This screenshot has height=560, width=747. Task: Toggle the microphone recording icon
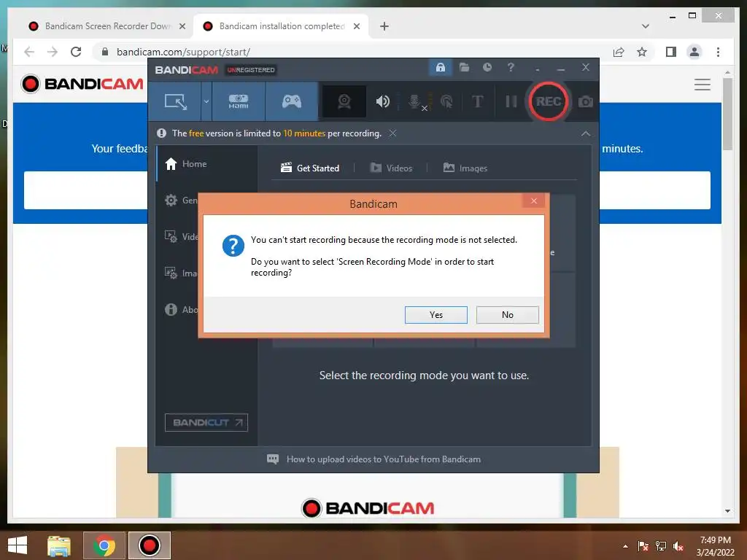(415, 101)
